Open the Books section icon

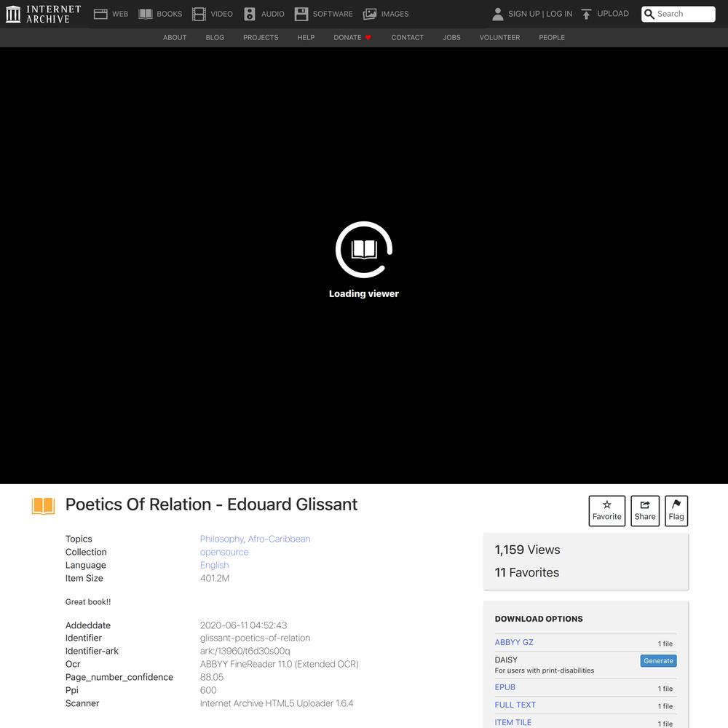[146, 14]
